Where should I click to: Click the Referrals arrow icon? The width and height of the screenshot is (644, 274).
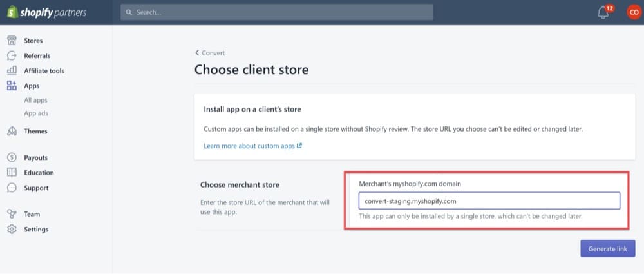(12, 56)
